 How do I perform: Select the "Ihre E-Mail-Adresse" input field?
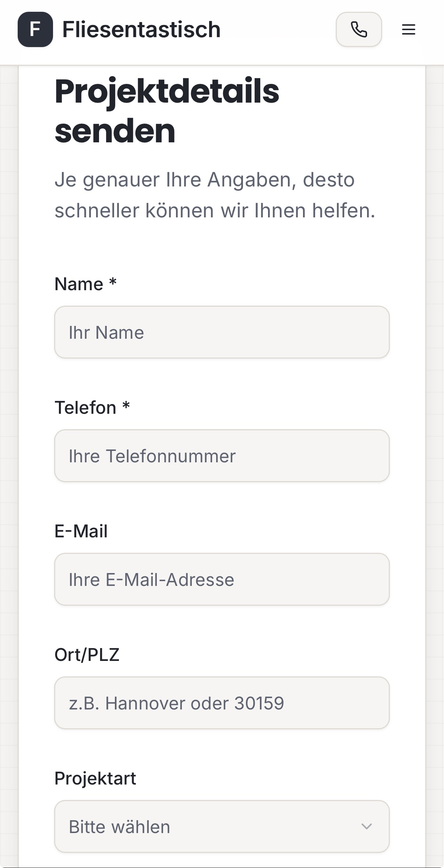pyautogui.click(x=222, y=579)
